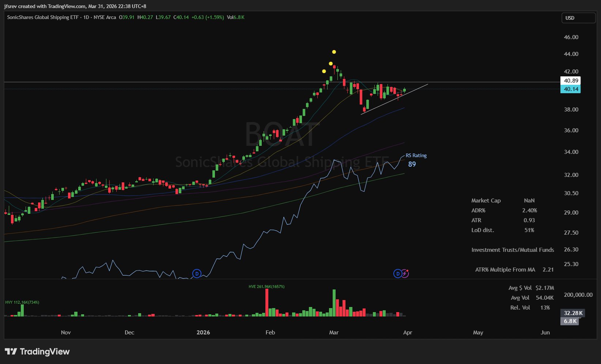Click the May label on the time axis
Image resolution: width=601 pixels, height=364 pixels.
tap(478, 332)
